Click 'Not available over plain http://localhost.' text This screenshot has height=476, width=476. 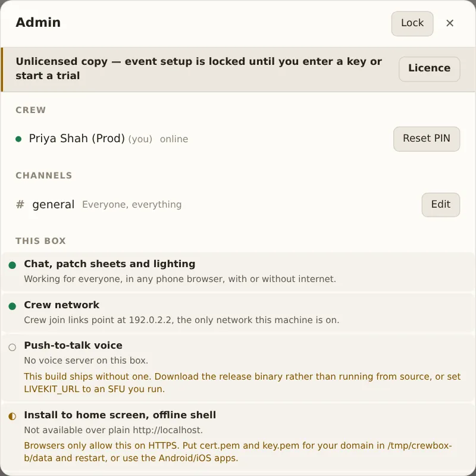(x=113, y=430)
